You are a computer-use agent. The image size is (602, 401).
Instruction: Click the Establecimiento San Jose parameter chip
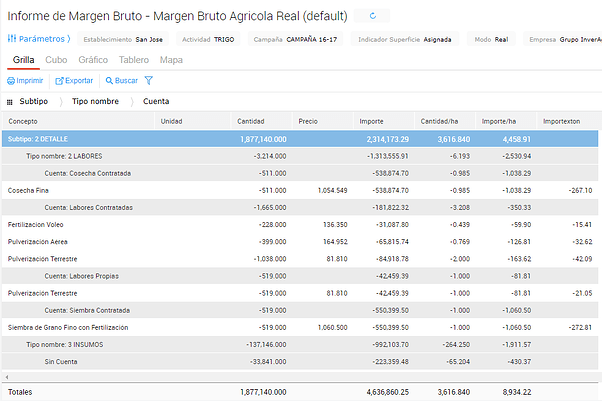(123, 39)
